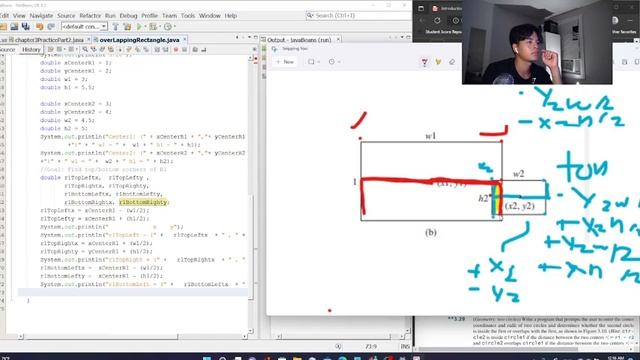The image size is (640, 360).
Task: Open the Refactor menu
Action: click(x=90, y=16)
